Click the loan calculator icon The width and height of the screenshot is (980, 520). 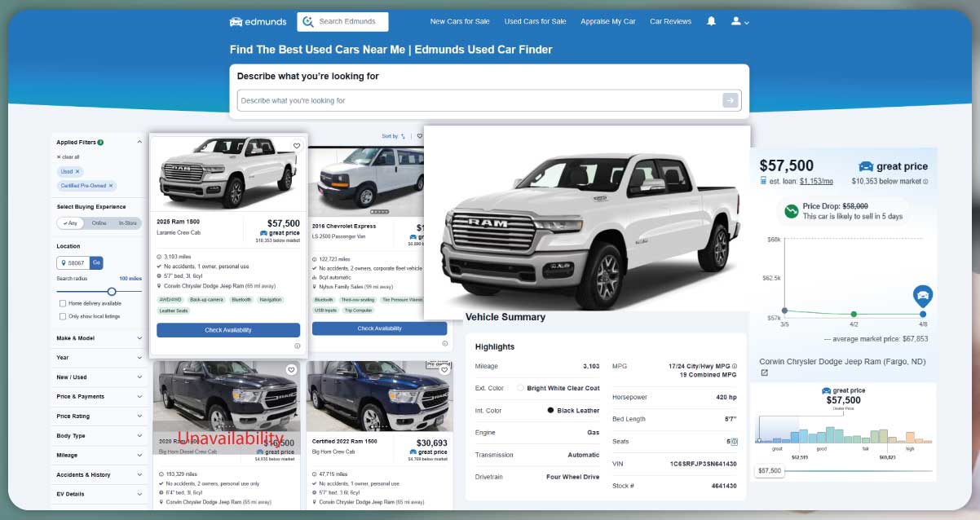763,181
